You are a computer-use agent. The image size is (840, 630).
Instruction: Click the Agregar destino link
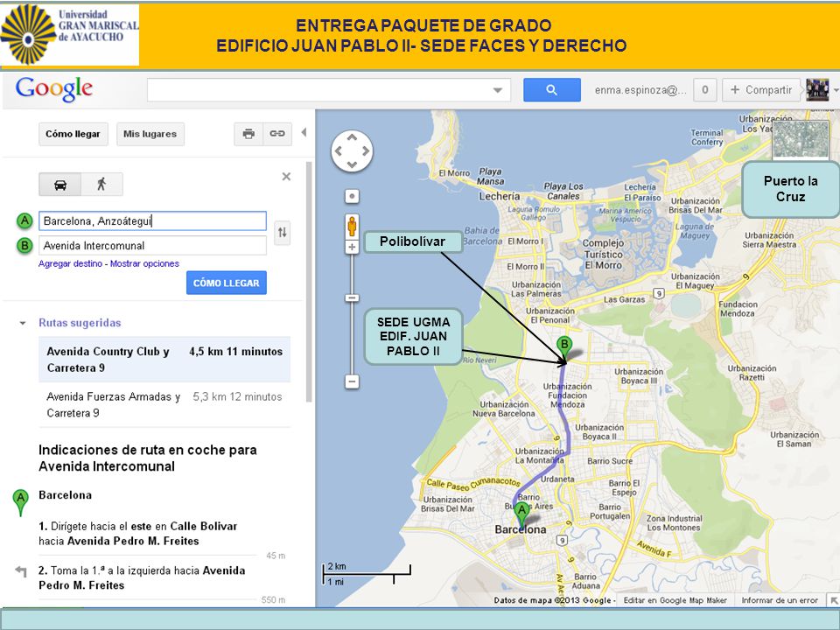click(x=70, y=263)
